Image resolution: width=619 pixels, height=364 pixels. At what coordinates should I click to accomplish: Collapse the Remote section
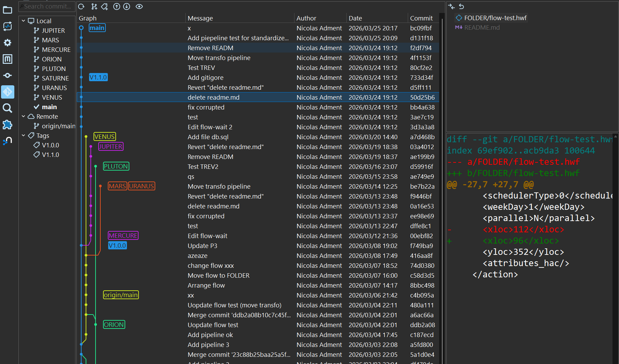[24, 116]
